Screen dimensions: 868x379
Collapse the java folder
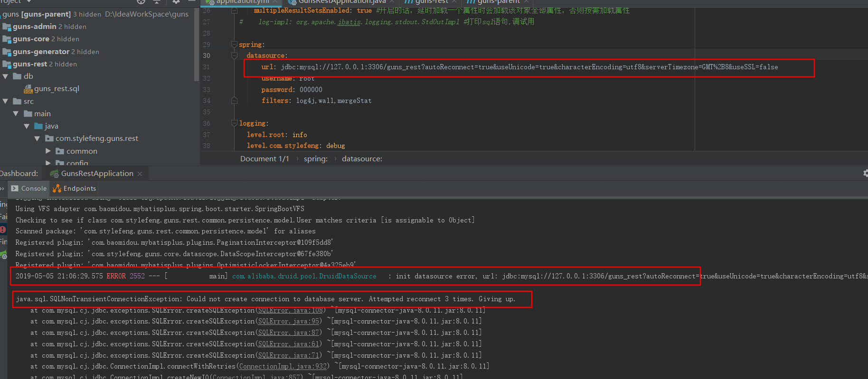coord(27,126)
